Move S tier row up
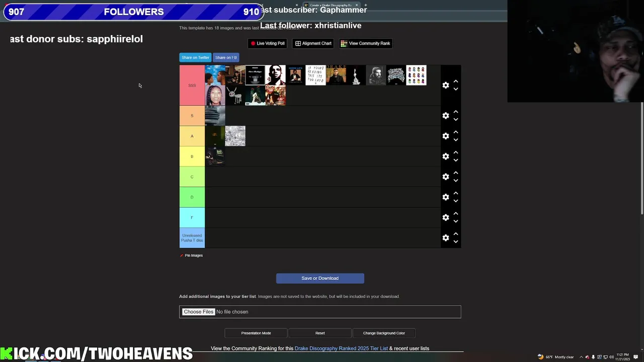Screen dimensions: 644x362 click(x=455, y=112)
